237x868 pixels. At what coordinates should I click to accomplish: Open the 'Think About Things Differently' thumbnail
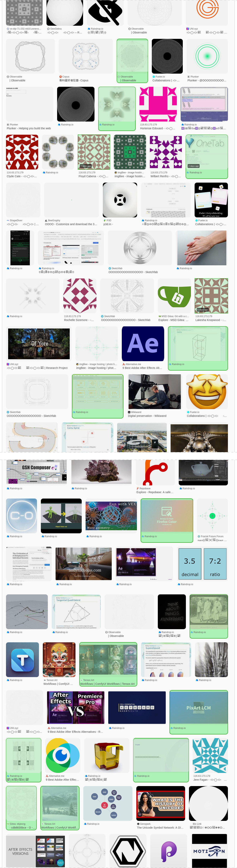point(172,612)
